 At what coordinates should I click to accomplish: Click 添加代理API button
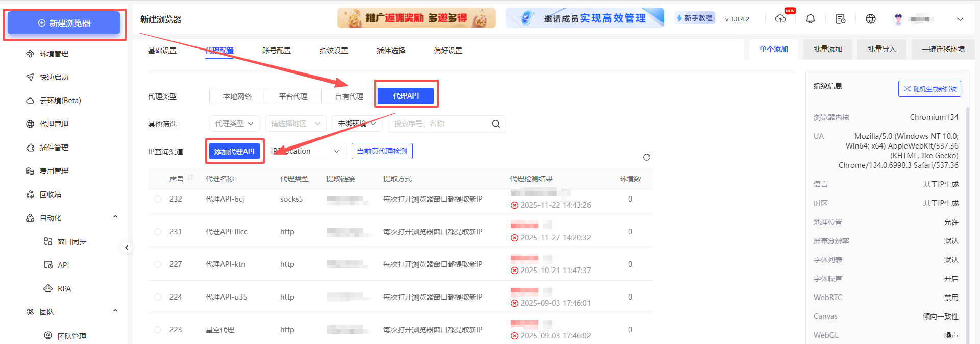click(x=234, y=152)
